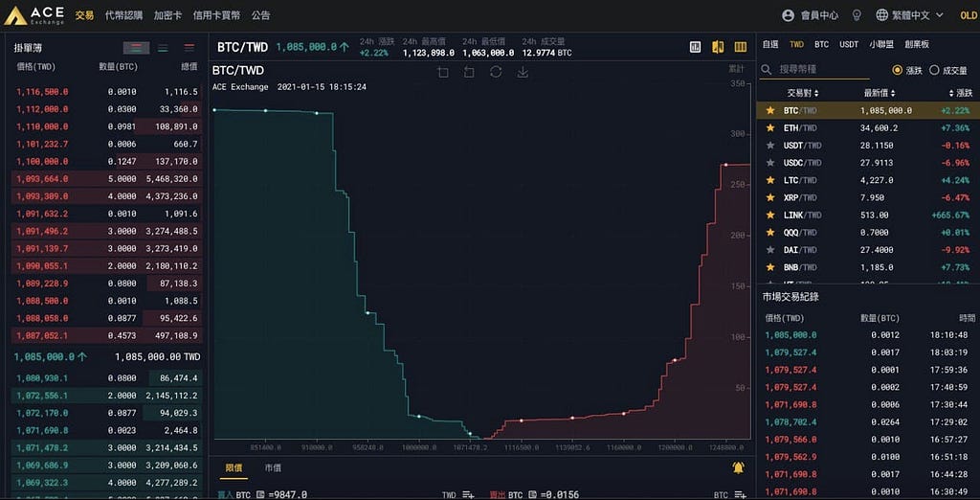Click the 24h 最高價 value 1,123,898.0
This screenshot has height=500, width=980.
pyautogui.click(x=428, y=54)
